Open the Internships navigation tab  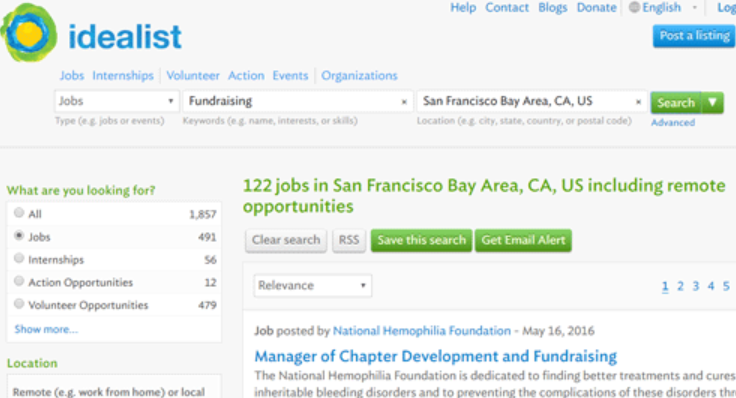pos(123,76)
